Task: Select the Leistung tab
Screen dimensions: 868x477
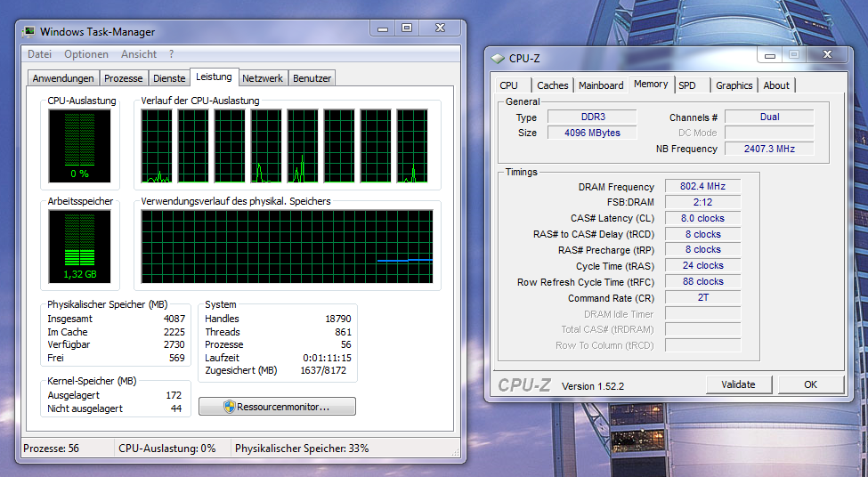Action: click(x=214, y=77)
